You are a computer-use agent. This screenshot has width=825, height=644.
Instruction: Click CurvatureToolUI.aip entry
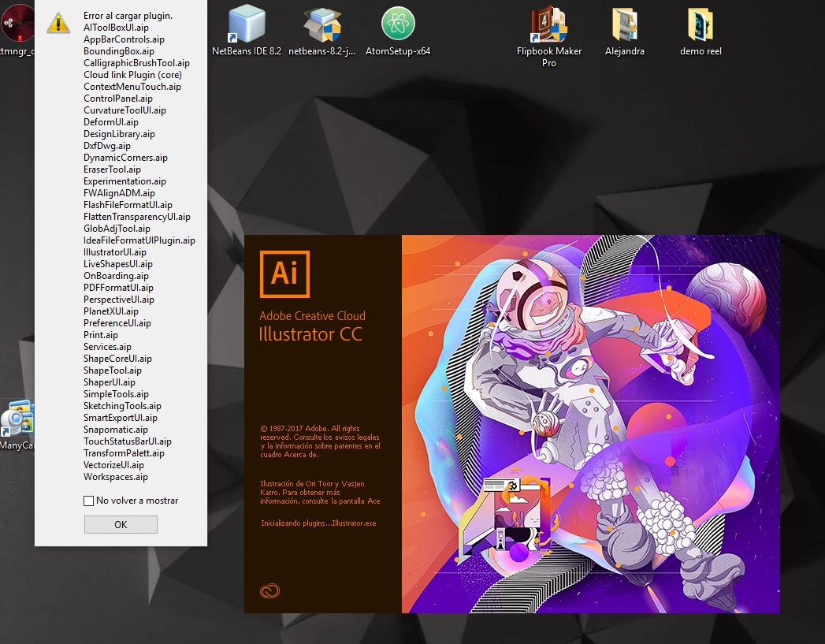pos(124,110)
